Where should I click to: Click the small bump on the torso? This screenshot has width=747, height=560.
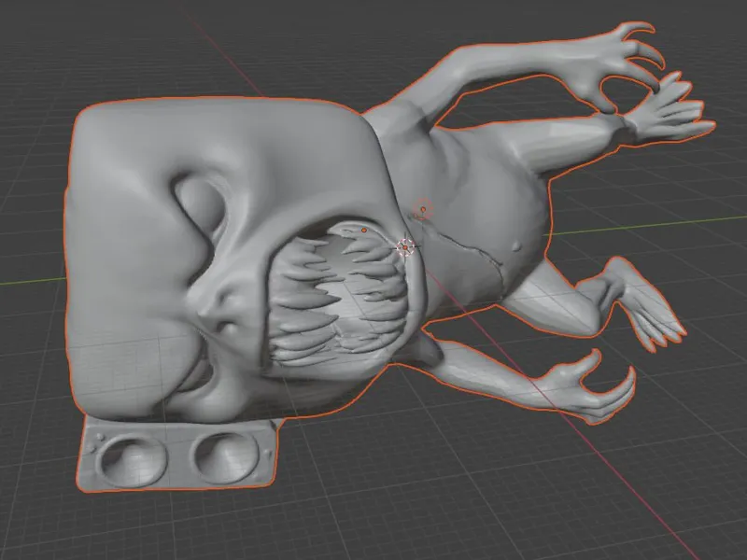point(517,246)
